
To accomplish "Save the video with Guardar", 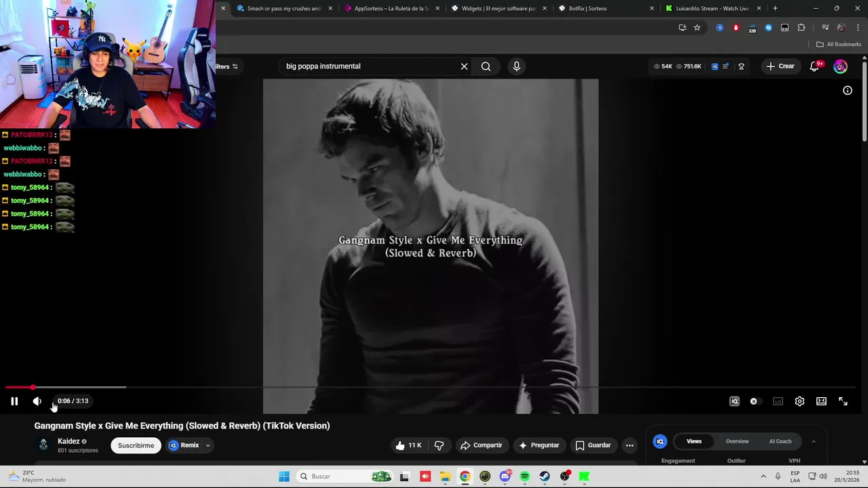I will point(593,445).
